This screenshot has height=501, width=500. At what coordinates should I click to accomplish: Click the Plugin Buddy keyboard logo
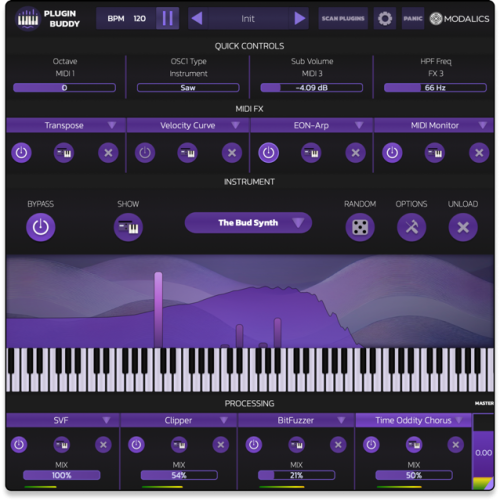28,18
